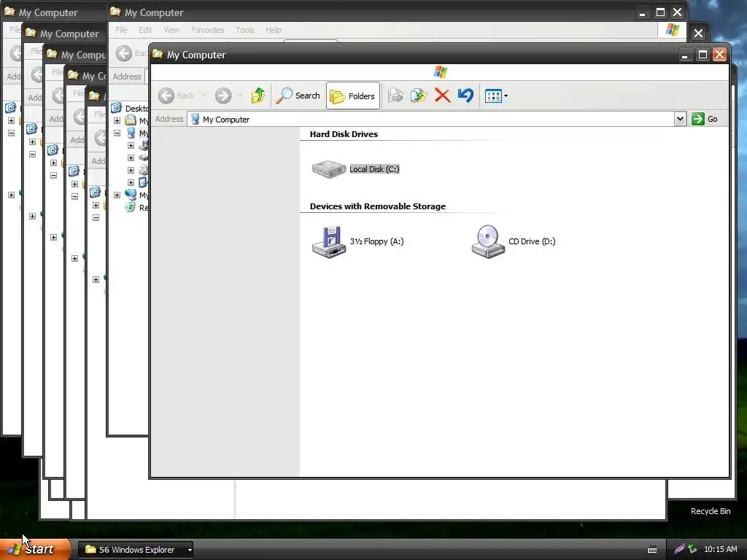Click the My Computer icon in the folder tree
The width and height of the screenshot is (747, 560).
(x=131, y=133)
